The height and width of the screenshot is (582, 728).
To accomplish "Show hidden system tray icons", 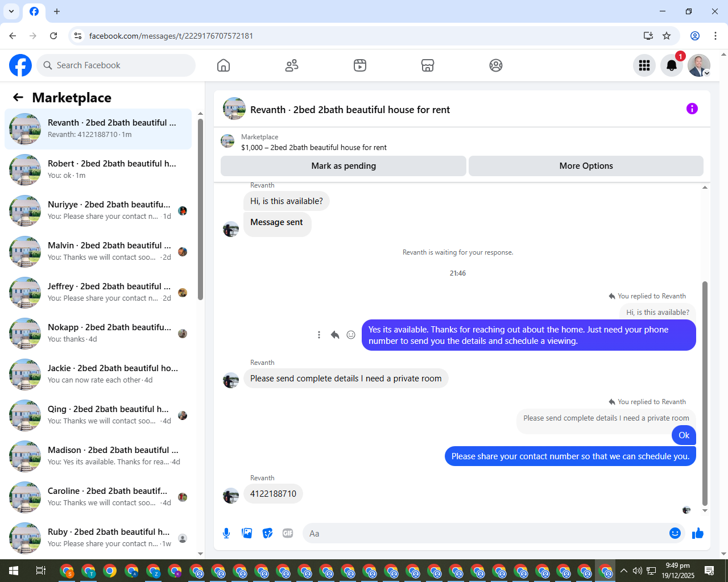I will pyautogui.click(x=624, y=571).
